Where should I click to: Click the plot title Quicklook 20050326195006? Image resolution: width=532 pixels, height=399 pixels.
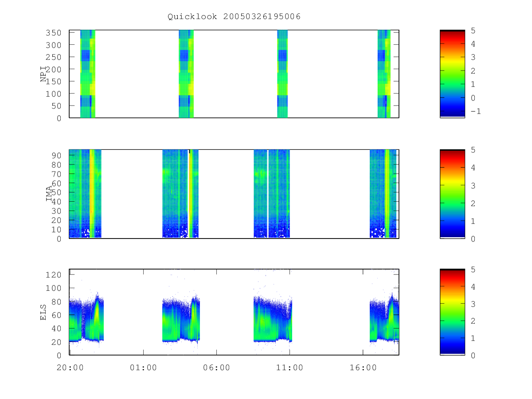point(234,17)
